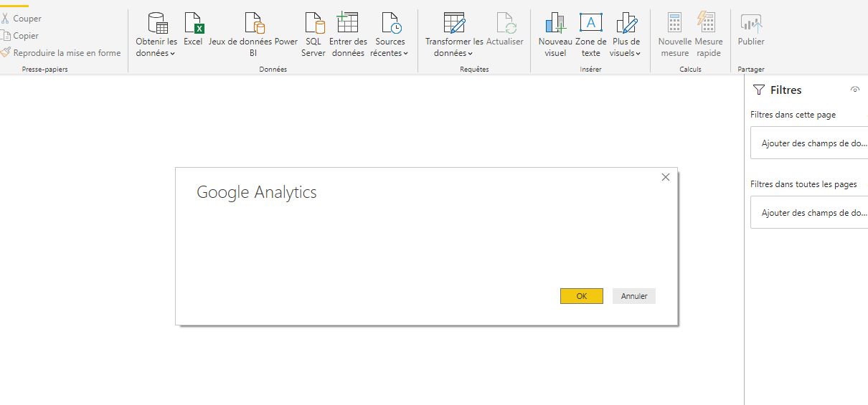Click the Copier text label
The width and height of the screenshot is (868, 405).
pos(26,36)
